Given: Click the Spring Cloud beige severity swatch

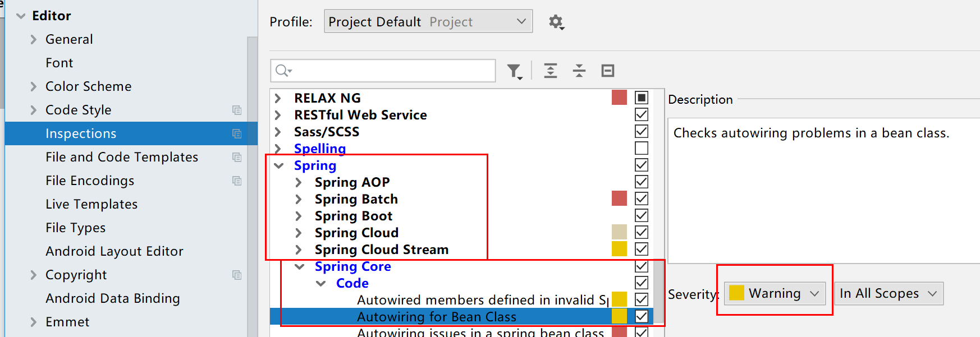Looking at the screenshot, I should [x=619, y=232].
